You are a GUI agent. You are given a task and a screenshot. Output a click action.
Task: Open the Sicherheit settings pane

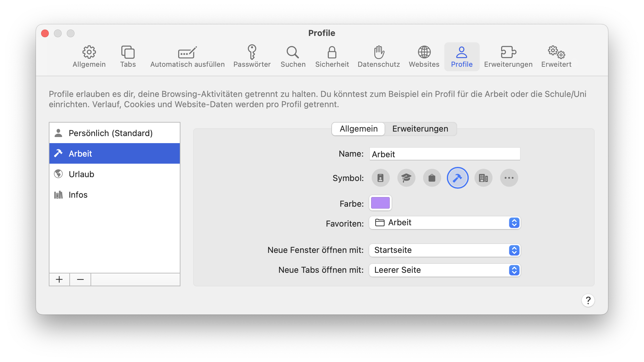coord(332,56)
